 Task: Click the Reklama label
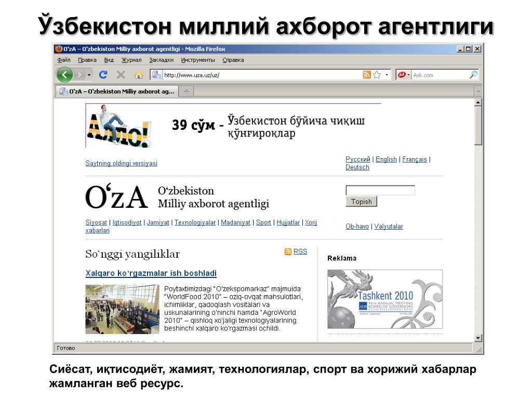tap(342, 259)
